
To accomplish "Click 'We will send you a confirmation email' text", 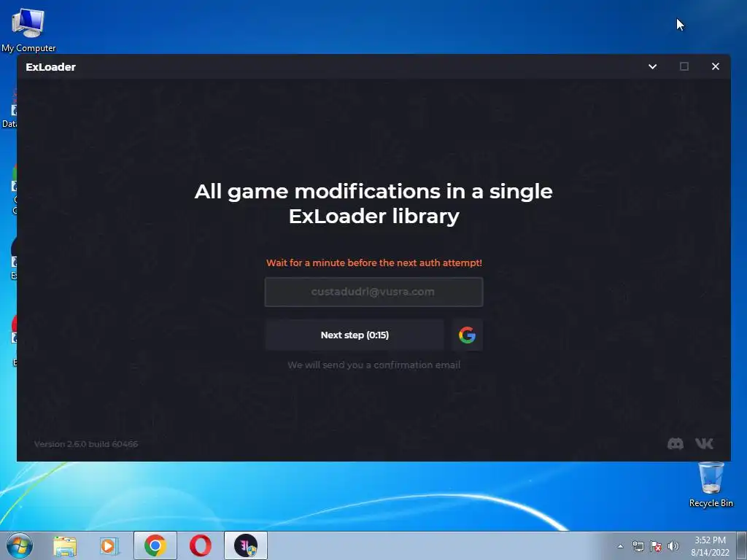I will pos(374,365).
